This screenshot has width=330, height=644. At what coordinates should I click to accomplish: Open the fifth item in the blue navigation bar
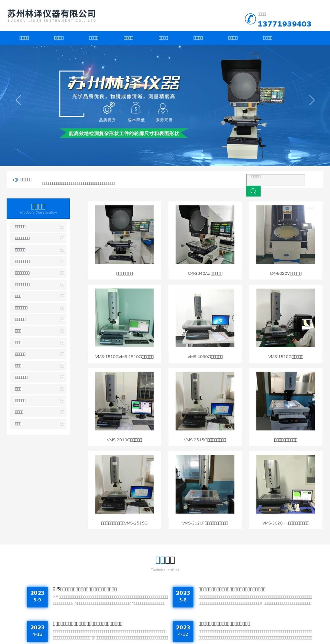pyautogui.click(x=163, y=38)
